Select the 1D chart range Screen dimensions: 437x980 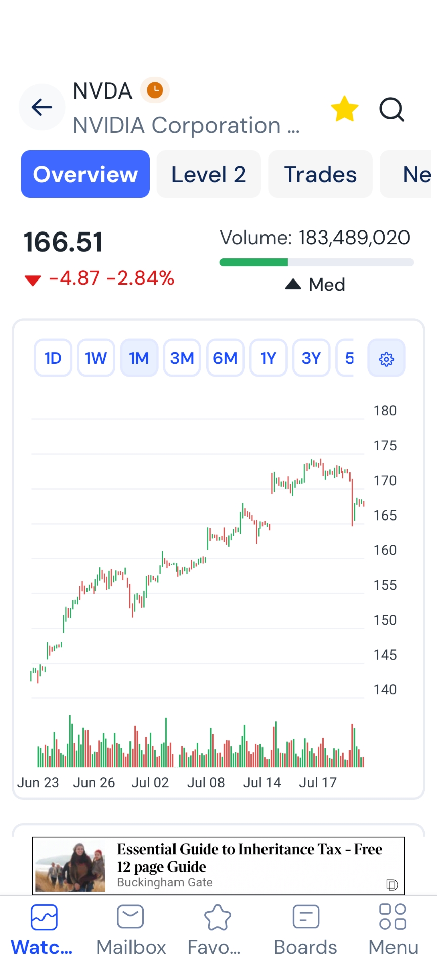pos(53,358)
